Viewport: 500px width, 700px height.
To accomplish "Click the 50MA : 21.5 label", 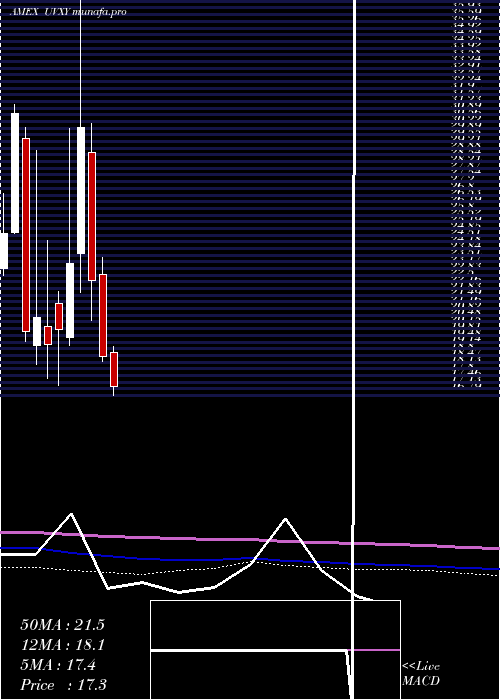I will (62, 625).
